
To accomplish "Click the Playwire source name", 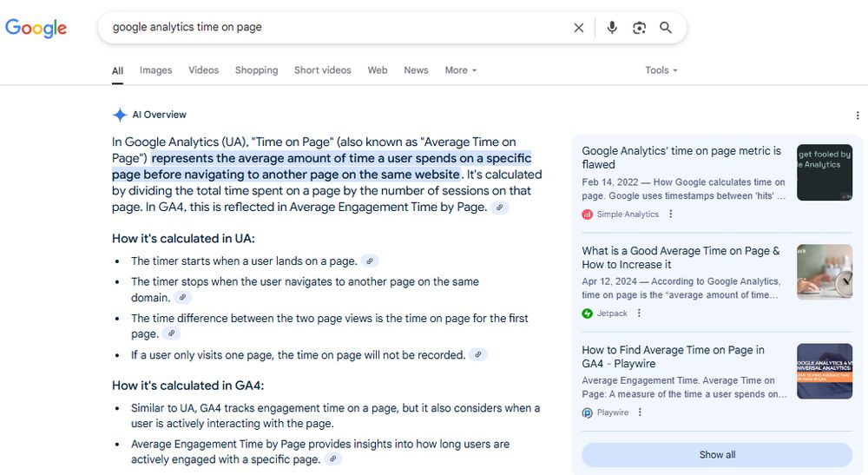I will click(613, 412).
